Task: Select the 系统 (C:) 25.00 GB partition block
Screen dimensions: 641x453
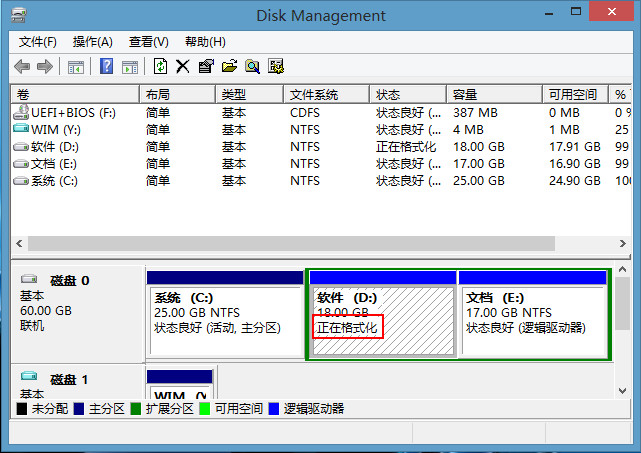Action: pyautogui.click(x=225, y=314)
